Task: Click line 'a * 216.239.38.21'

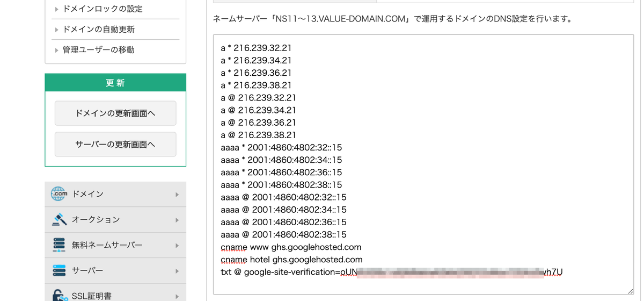Action: point(256,85)
